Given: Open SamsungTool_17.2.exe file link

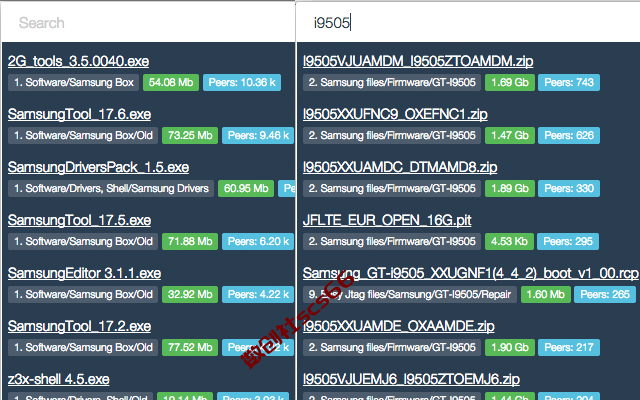Looking at the screenshot, I should (x=79, y=327).
